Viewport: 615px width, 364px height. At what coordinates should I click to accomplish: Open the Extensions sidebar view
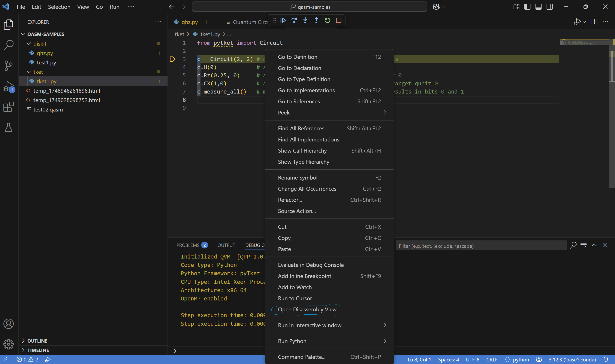point(9,107)
